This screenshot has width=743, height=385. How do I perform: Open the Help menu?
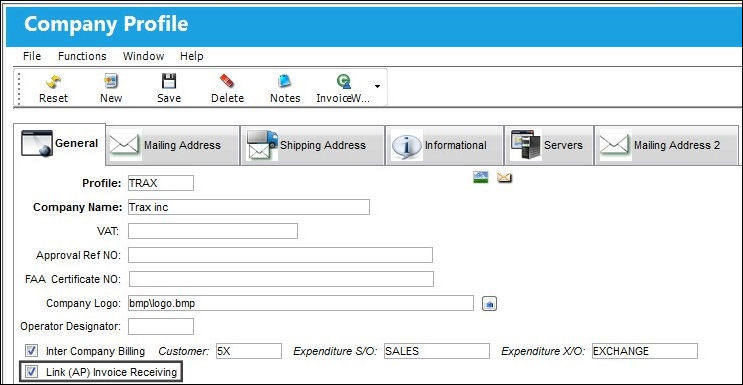pos(191,56)
